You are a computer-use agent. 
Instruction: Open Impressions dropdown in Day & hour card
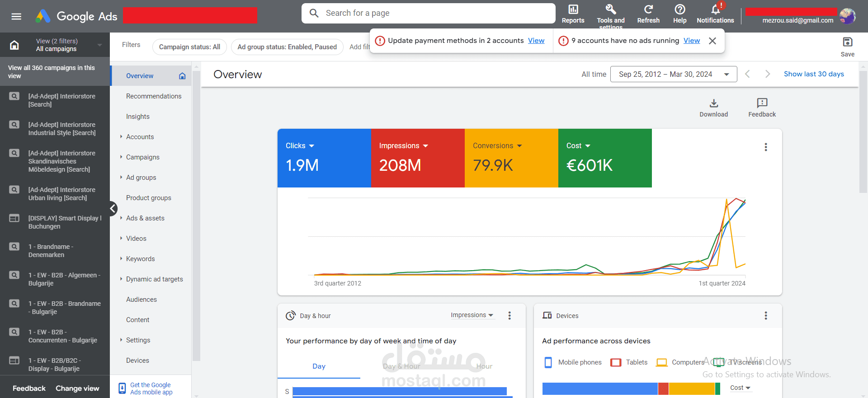(472, 315)
